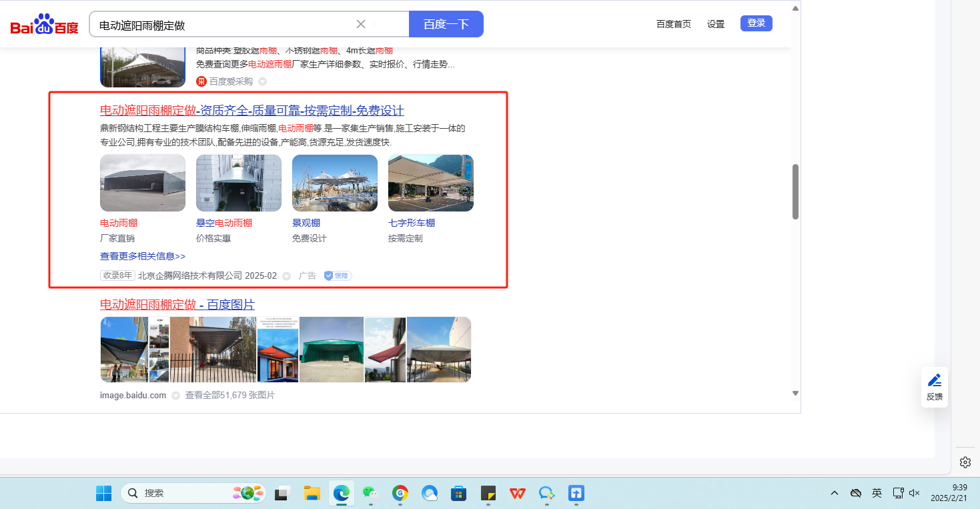Image resolution: width=980 pixels, height=509 pixels.
Task: Open the red retractable awning image
Action: (385, 350)
